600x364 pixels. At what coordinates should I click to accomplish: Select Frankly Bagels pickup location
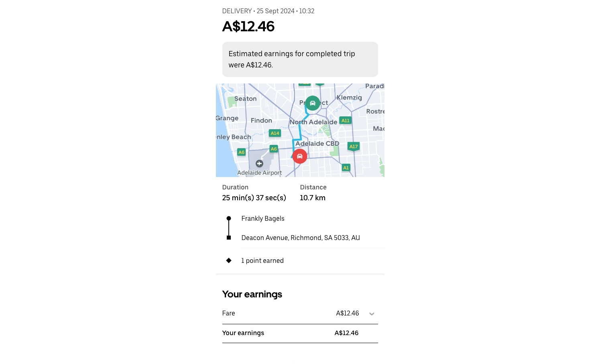263,219
